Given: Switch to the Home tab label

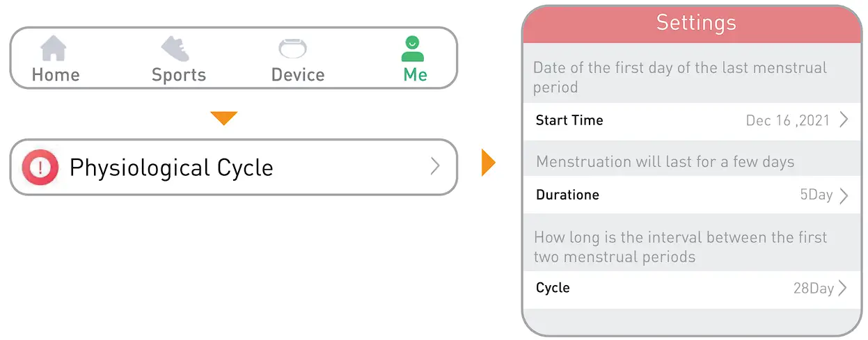Looking at the screenshot, I should pos(56,74).
